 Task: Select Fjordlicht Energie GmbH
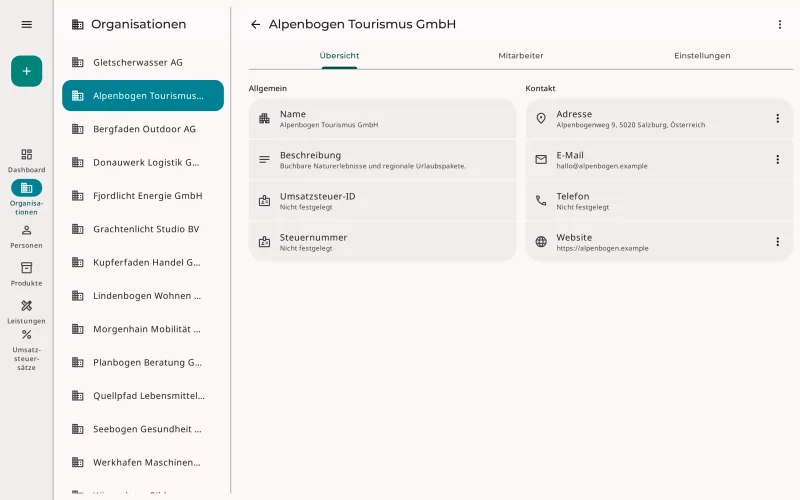pos(143,195)
